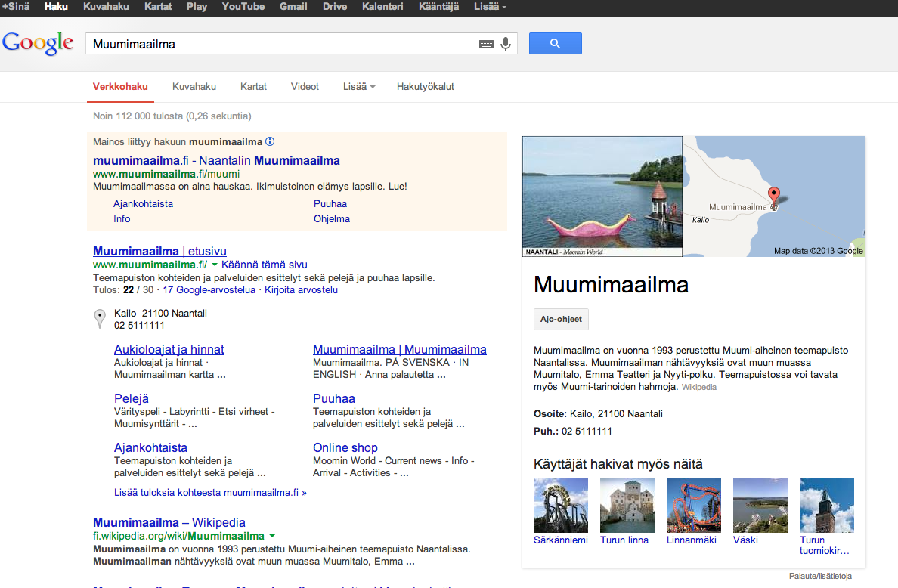Screen dimensions: 898x588
Task: Open 17 Google-arvostelua reviews link
Action: coord(209,289)
